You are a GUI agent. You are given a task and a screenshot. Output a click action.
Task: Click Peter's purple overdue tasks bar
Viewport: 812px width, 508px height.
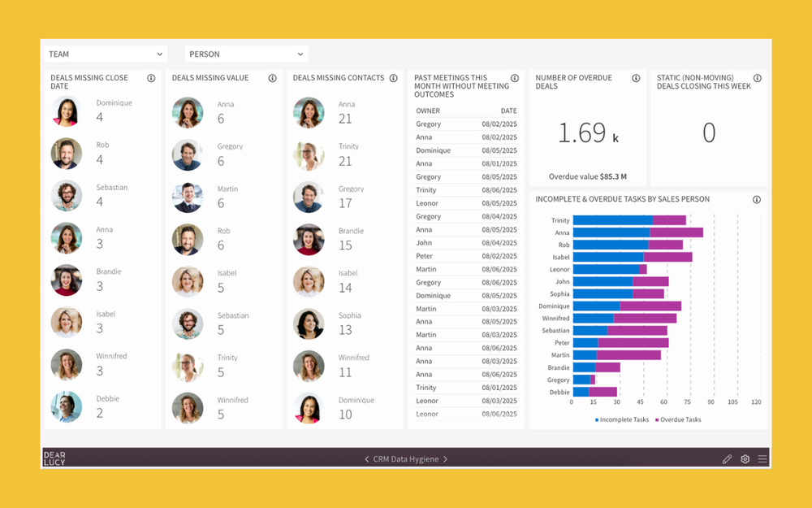click(x=633, y=343)
